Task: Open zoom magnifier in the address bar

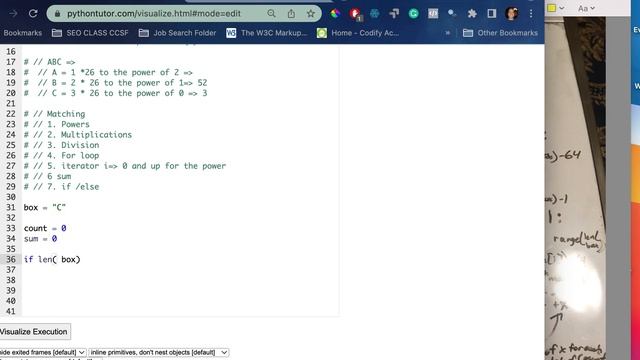Action: pyautogui.click(x=271, y=13)
